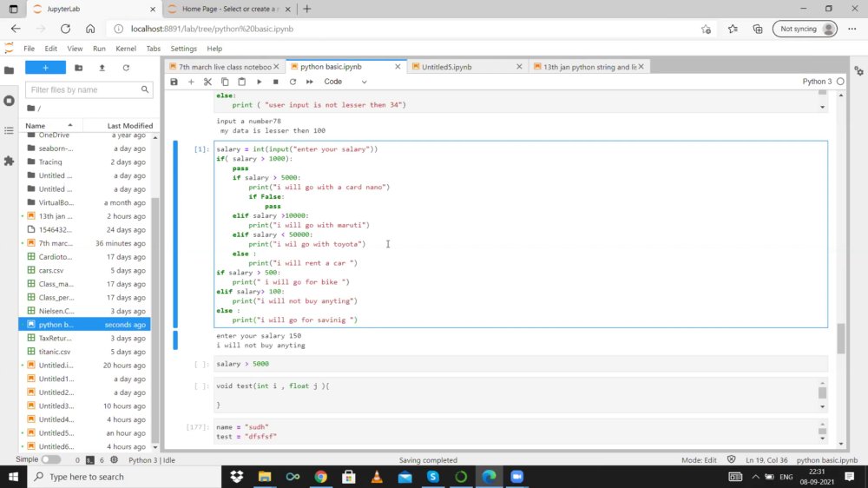This screenshot has height=488, width=868.
Task: Click Mode: Edit status bar text
Action: click(x=699, y=459)
